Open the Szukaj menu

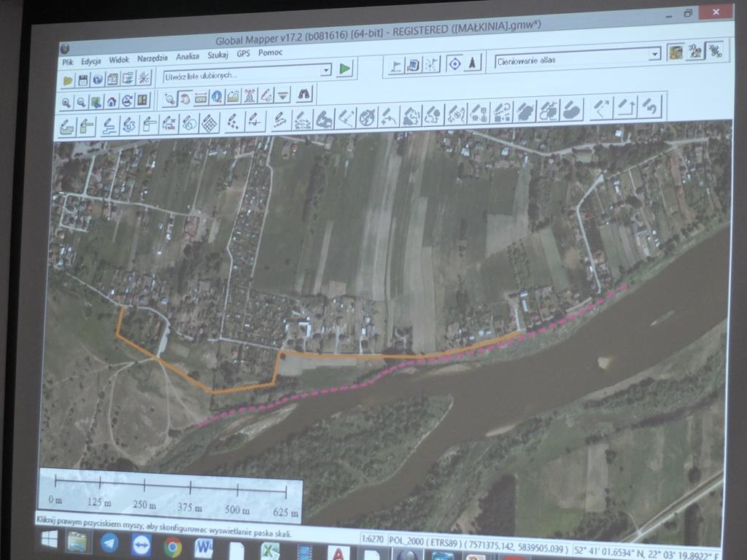click(217, 55)
